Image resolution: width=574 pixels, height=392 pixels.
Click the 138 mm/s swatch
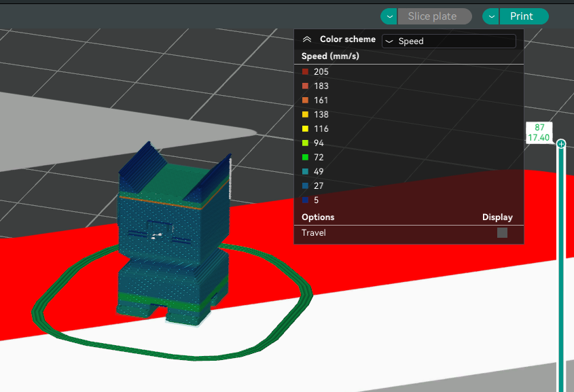305,115
